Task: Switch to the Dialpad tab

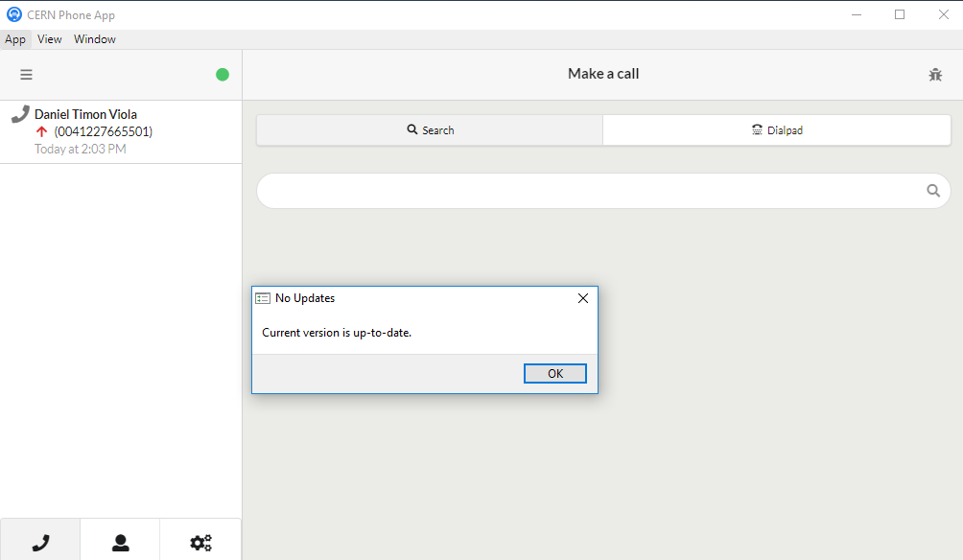Action: point(776,130)
